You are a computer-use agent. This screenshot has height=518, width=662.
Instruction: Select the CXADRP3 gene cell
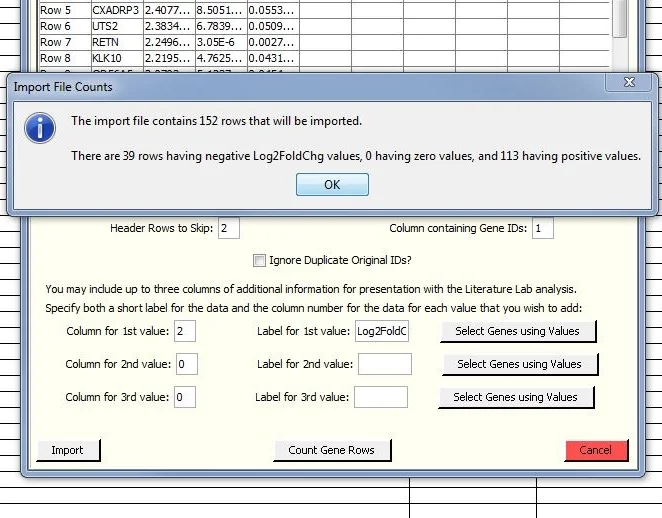coord(117,10)
